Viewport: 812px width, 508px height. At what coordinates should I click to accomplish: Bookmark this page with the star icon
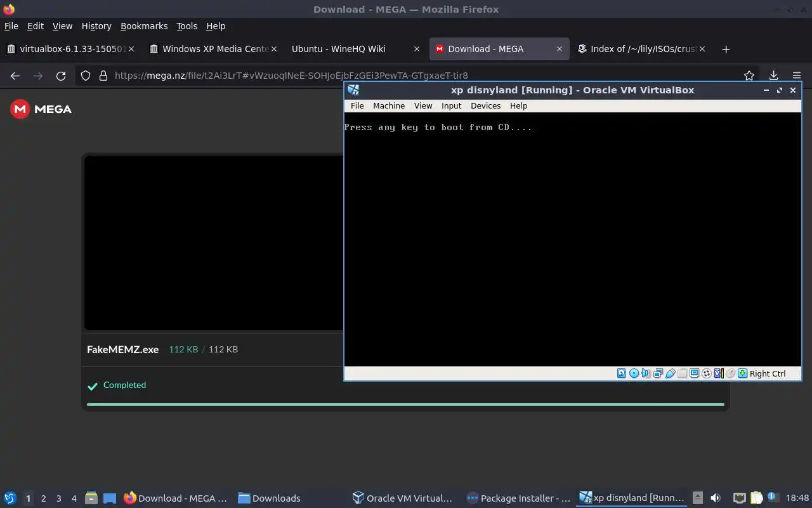(x=749, y=76)
